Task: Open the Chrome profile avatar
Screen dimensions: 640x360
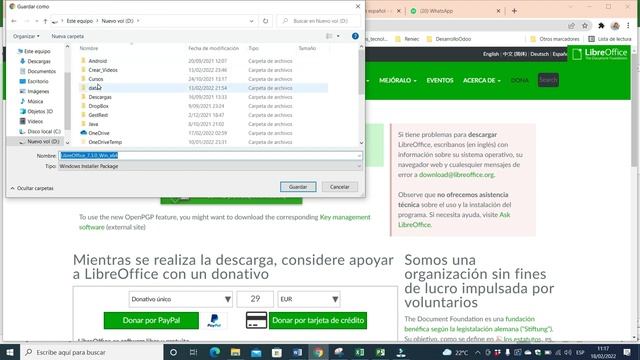Action: point(615,26)
